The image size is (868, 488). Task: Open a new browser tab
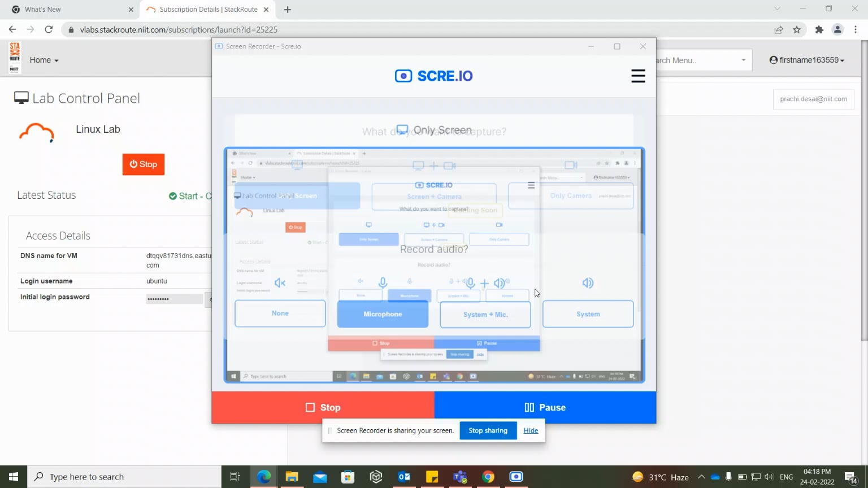[288, 10]
